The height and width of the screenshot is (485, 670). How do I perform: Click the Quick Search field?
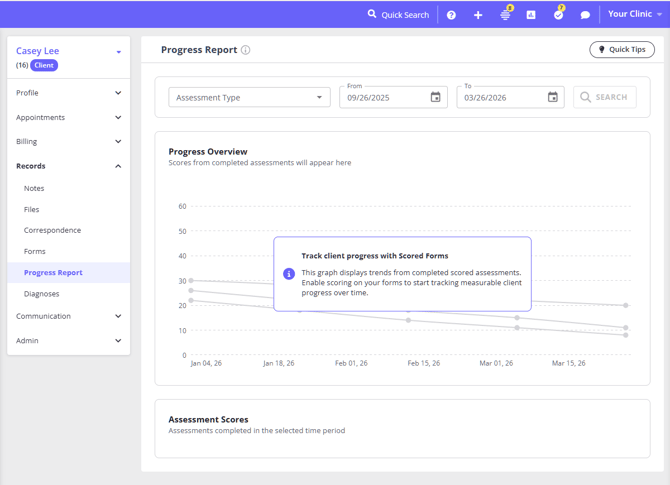[399, 15]
